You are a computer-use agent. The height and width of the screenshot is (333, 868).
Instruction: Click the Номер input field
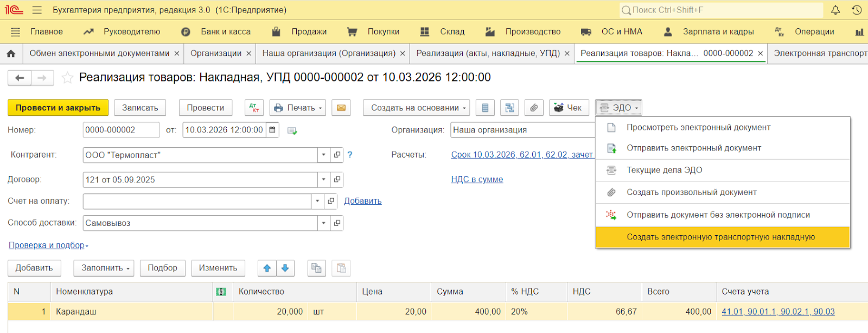(120, 130)
